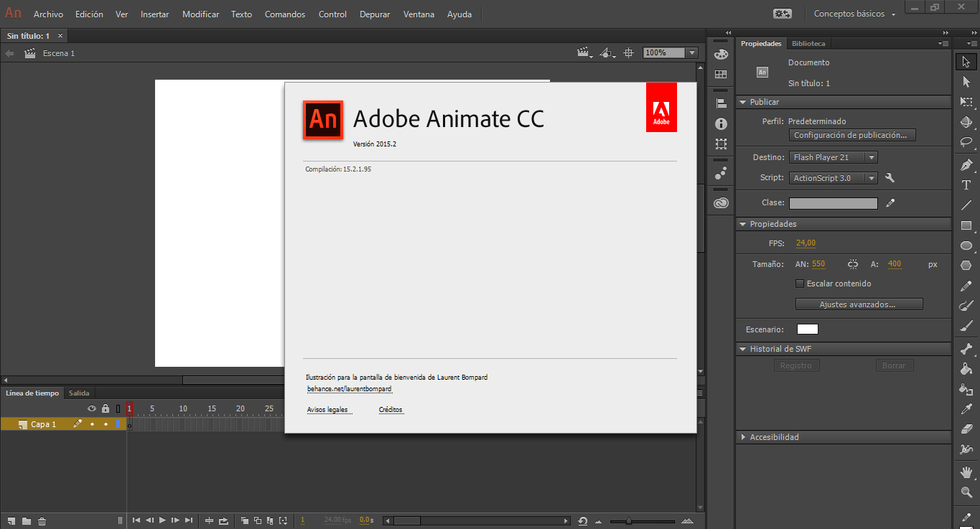Image resolution: width=980 pixels, height=529 pixels.
Task: Open the Color palette panel icon
Action: [721, 54]
